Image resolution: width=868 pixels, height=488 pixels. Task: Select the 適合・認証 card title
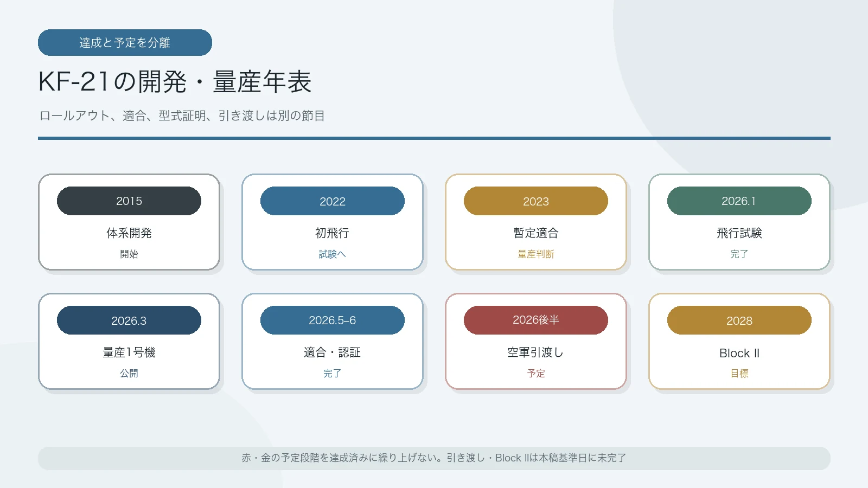(x=333, y=352)
